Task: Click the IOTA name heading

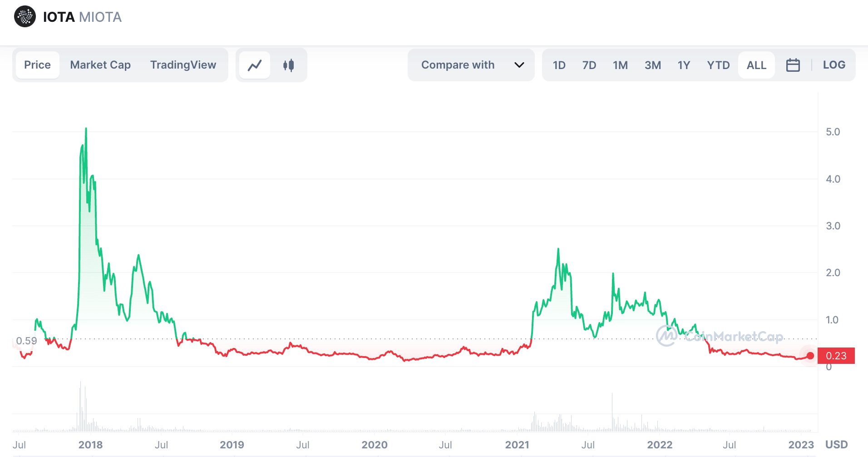Action: point(59,17)
